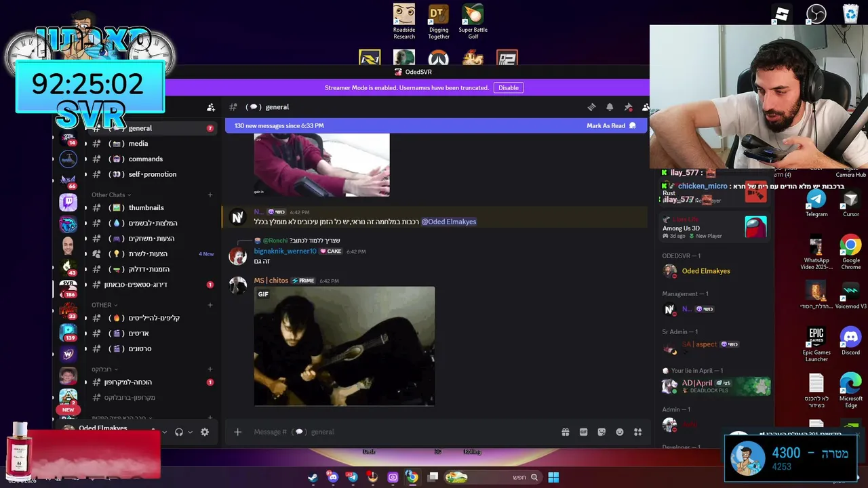Click the @Oded Elmakyes mention in chat

[449, 222]
